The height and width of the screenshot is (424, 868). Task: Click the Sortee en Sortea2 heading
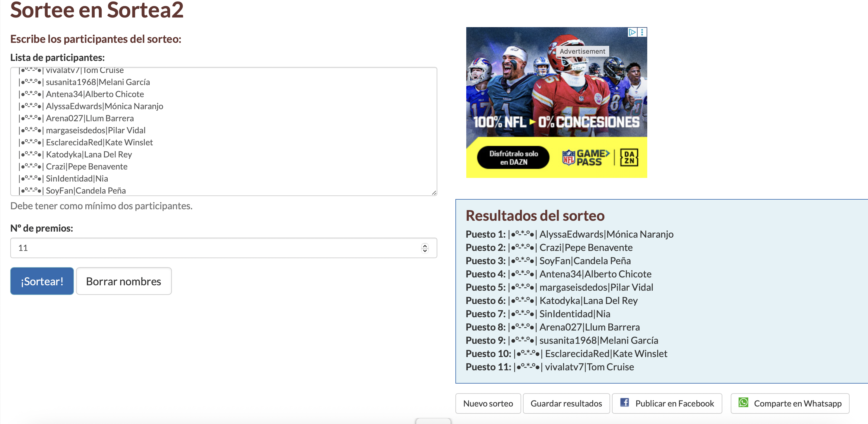coord(97,10)
